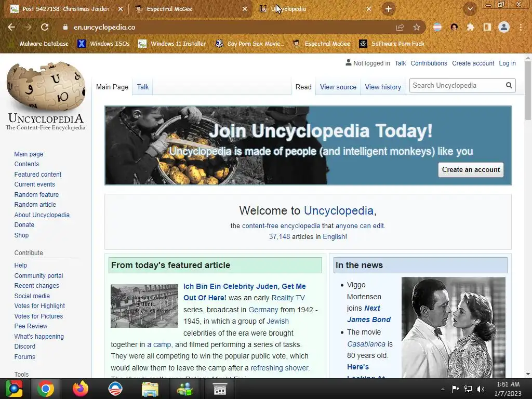Click the not-logged-in user icon
The image size is (532, 399).
click(x=349, y=63)
